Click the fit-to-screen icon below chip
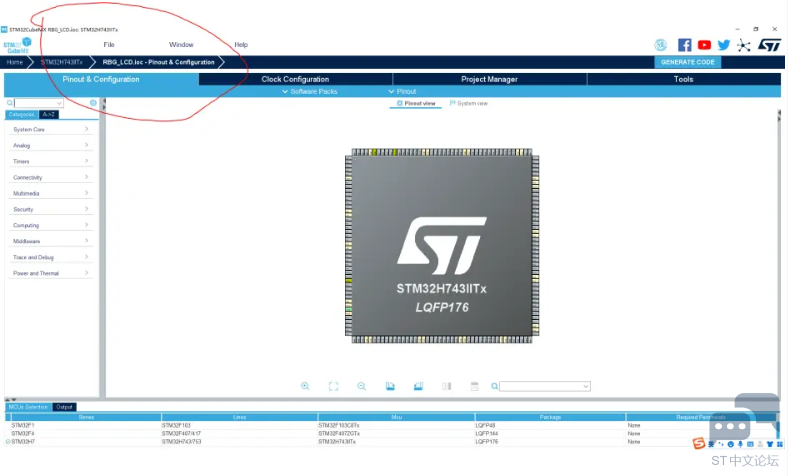788x476 pixels. point(333,386)
